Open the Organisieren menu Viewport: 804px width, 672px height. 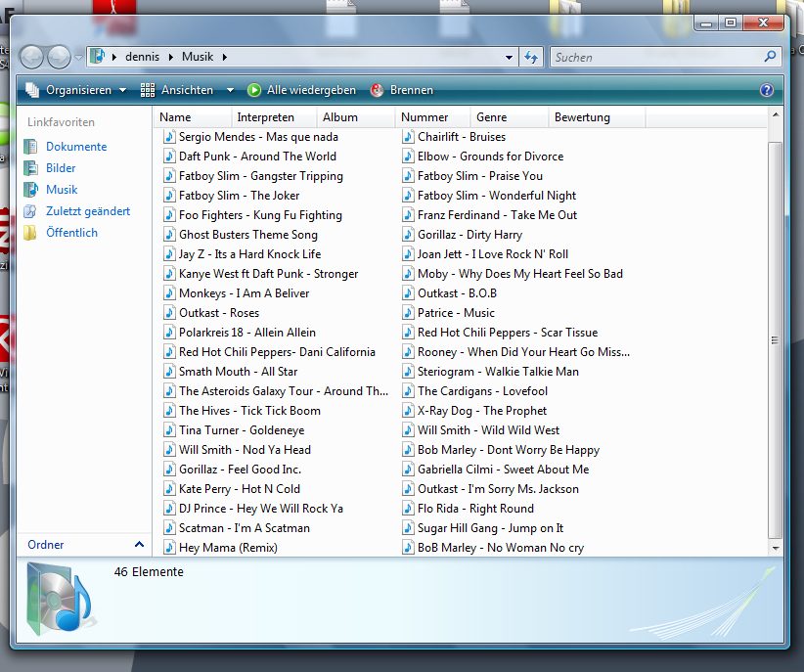[76, 90]
